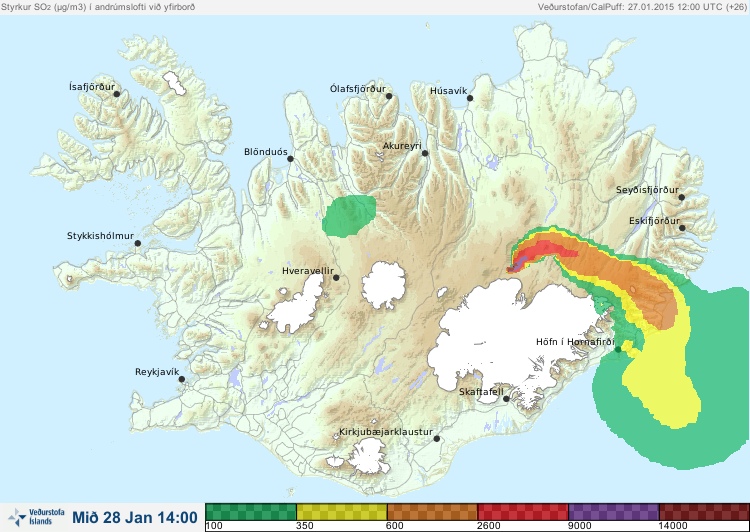The image size is (750, 532).
Task: Click the Kirkjubæjarklaustur label
Action: coord(386,432)
